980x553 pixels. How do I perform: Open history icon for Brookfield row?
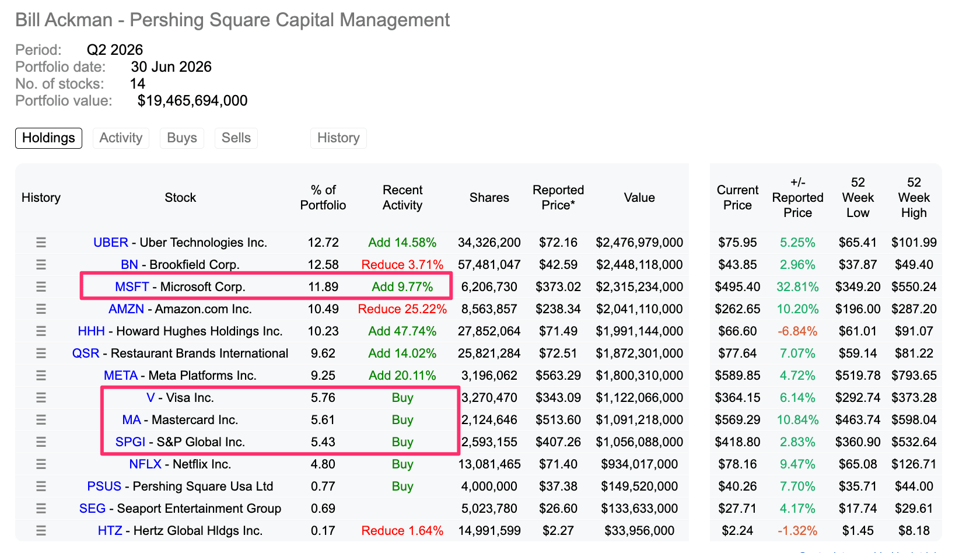[x=41, y=264]
